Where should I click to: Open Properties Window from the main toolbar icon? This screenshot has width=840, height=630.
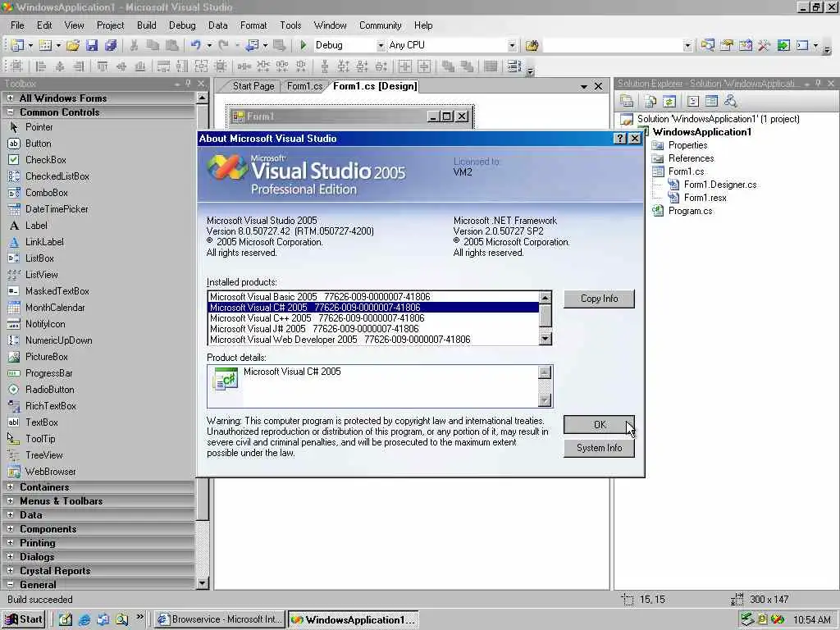tap(727, 46)
